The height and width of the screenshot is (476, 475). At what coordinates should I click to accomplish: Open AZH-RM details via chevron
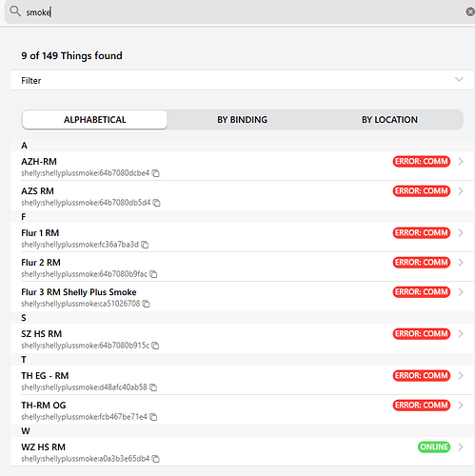click(x=461, y=162)
